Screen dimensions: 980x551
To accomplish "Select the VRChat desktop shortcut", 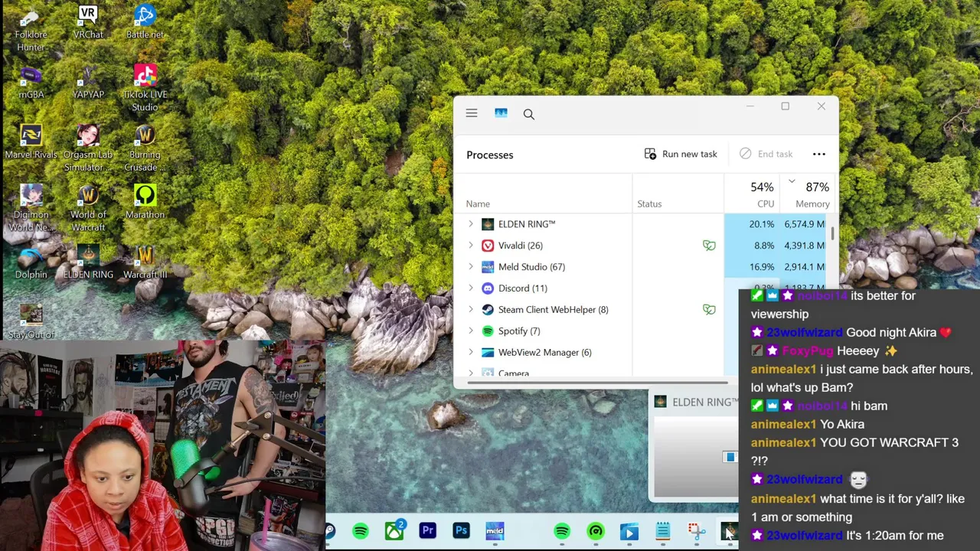I will [88, 22].
